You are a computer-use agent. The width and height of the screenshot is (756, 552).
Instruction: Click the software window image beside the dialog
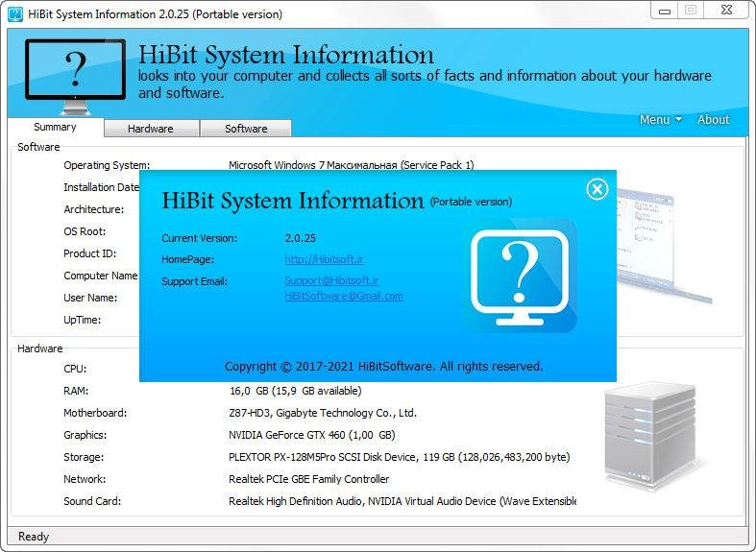coord(665,246)
